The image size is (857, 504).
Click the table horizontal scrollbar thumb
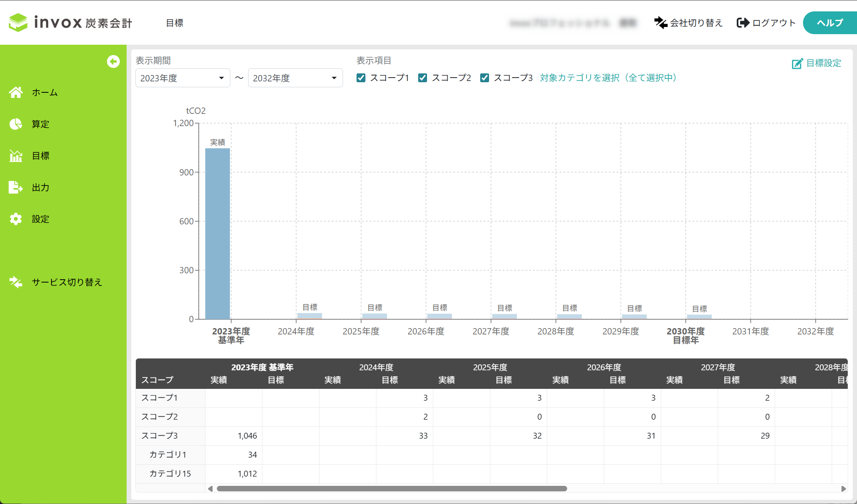click(x=392, y=488)
